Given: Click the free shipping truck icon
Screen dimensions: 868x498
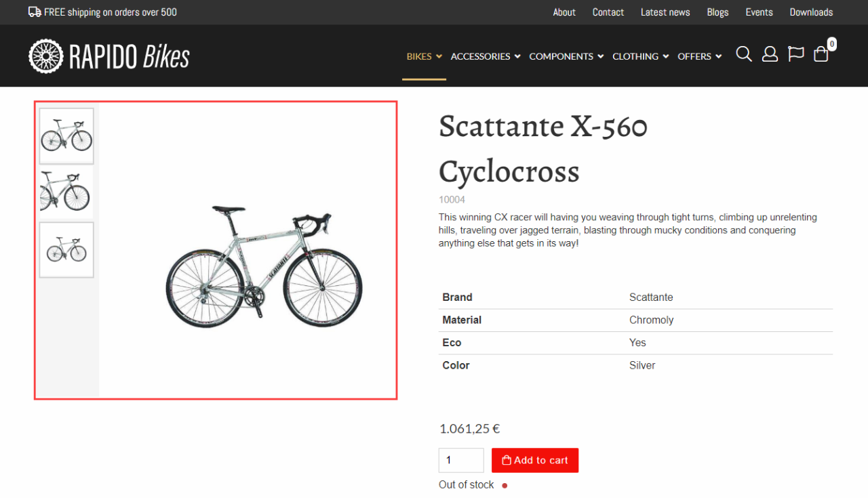Looking at the screenshot, I should coord(35,12).
